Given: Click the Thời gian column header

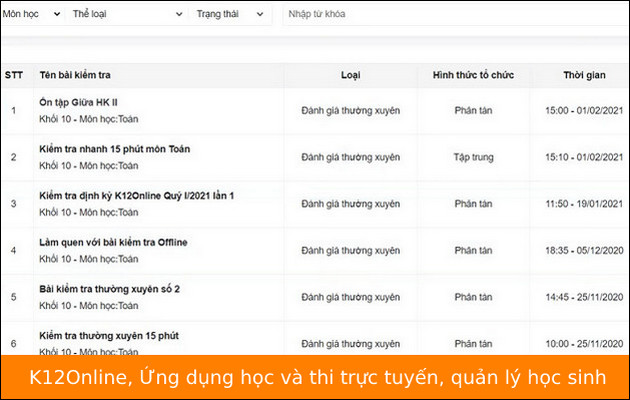Looking at the screenshot, I should click(584, 75).
